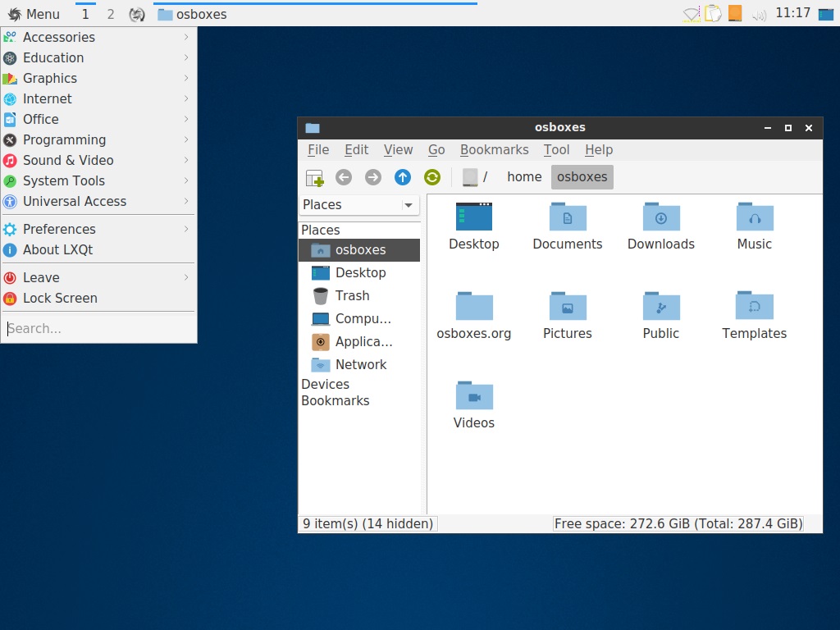Open the Tool menu
This screenshot has width=840, height=630.
(557, 149)
